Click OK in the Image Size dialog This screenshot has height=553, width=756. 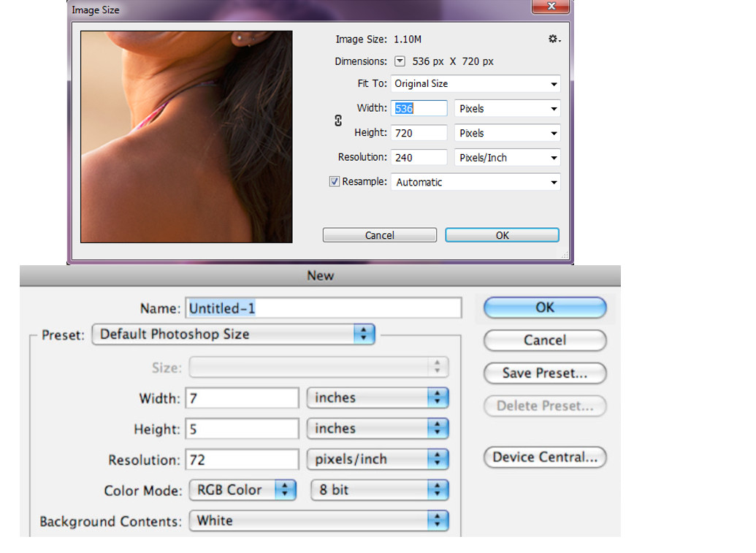click(x=502, y=235)
